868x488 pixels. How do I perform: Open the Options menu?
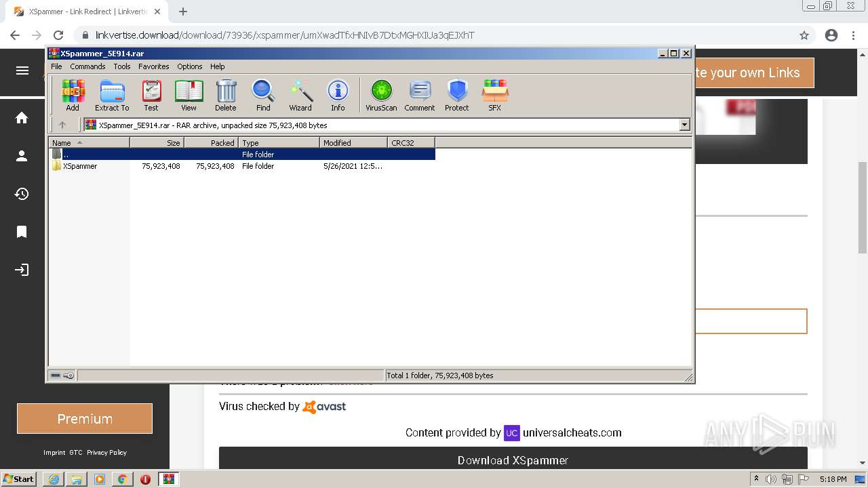coord(190,66)
